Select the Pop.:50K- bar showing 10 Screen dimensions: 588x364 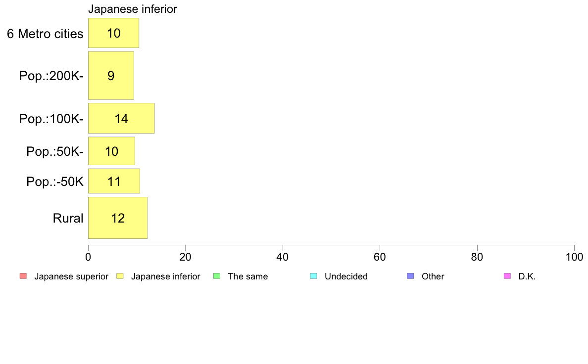pos(111,151)
